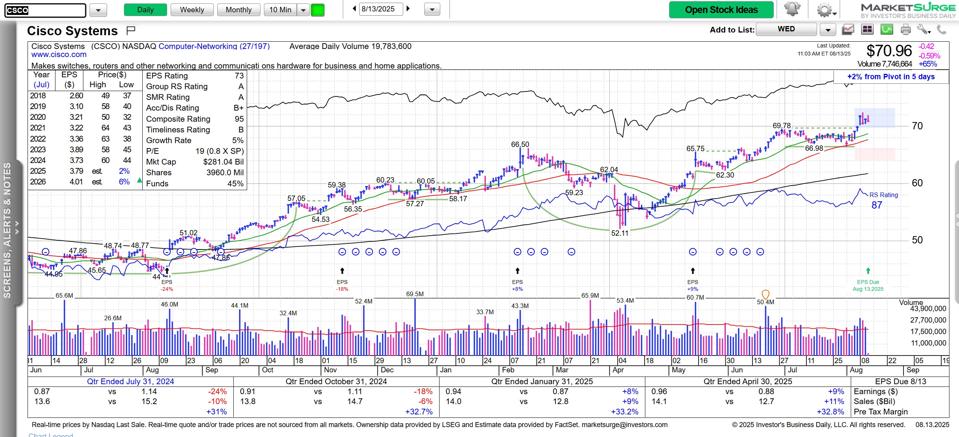Click the EPS +8% earnings arrow marker
The width and height of the screenshot is (959, 437).
tap(517, 270)
